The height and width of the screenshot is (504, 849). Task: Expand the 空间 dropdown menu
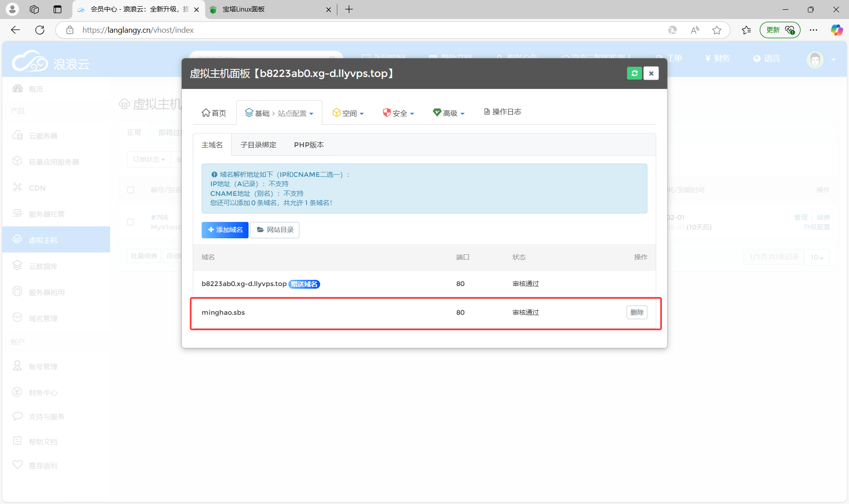[348, 113]
